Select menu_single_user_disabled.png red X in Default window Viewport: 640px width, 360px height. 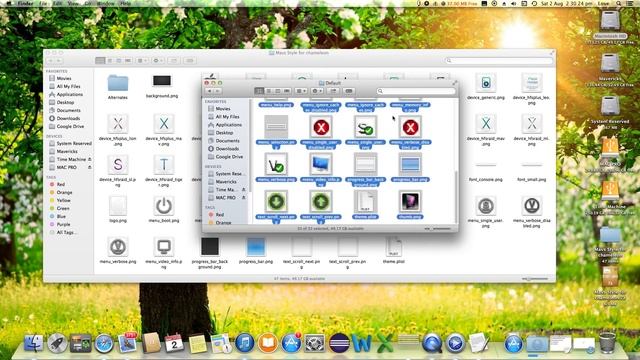pyautogui.click(x=321, y=127)
